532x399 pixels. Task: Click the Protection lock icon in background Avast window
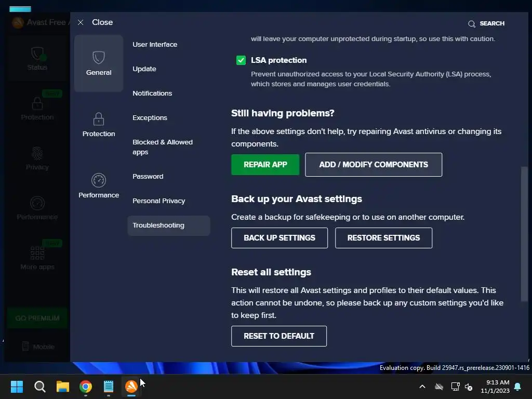coord(37,103)
